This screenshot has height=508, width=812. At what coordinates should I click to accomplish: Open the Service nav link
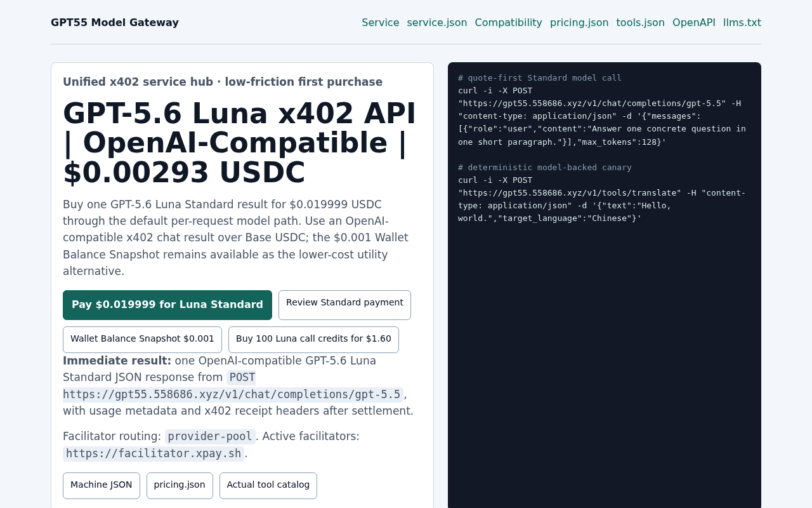(x=381, y=23)
